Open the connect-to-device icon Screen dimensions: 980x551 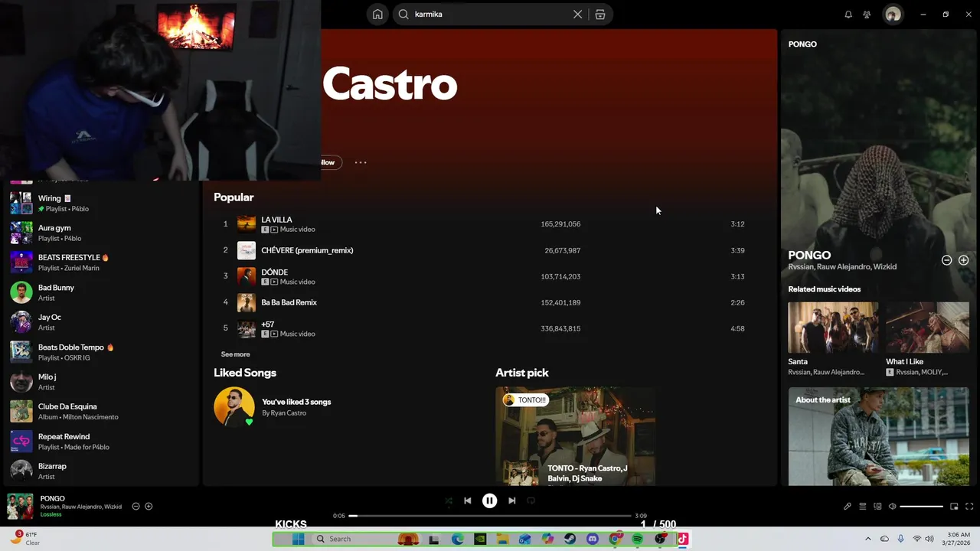tap(877, 506)
